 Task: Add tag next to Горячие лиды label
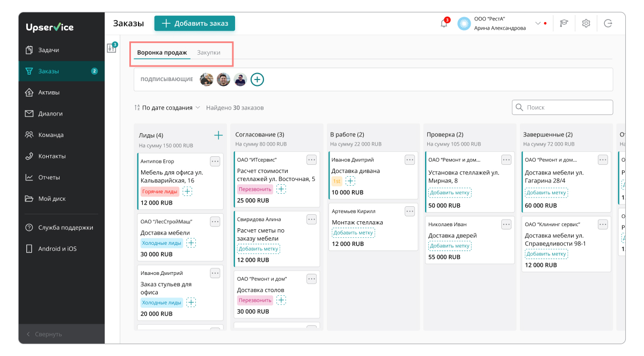(187, 192)
